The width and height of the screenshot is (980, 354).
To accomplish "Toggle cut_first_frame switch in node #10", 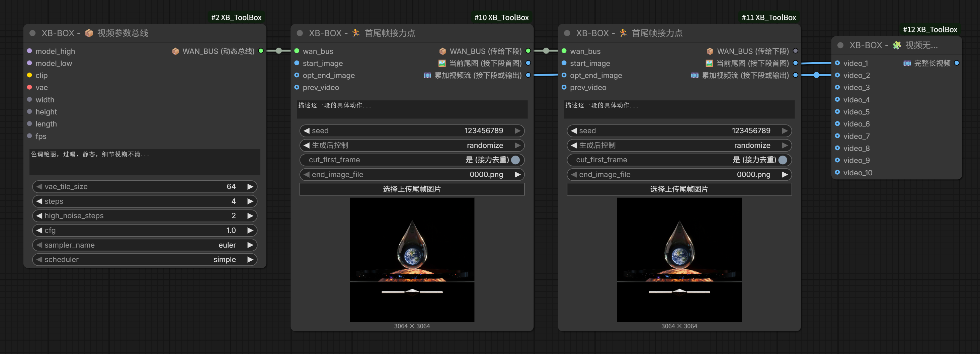I will (515, 160).
